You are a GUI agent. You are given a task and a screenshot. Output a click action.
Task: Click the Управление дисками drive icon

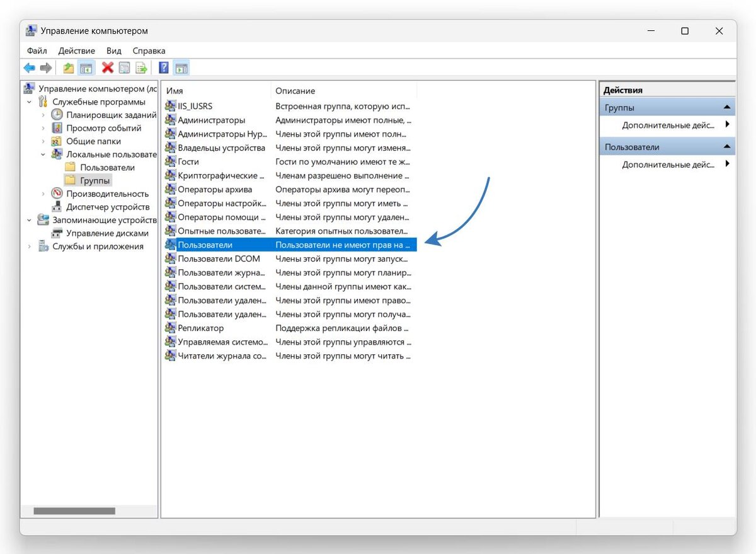(57, 233)
